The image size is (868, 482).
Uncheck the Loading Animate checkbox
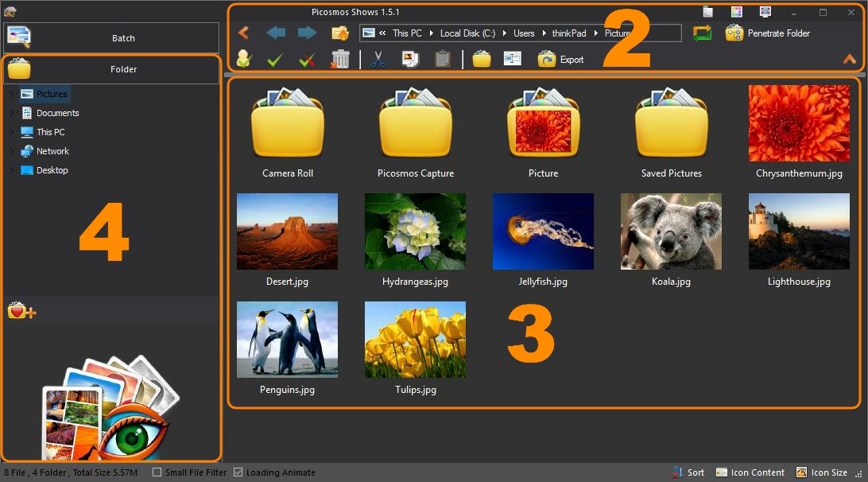click(238, 472)
